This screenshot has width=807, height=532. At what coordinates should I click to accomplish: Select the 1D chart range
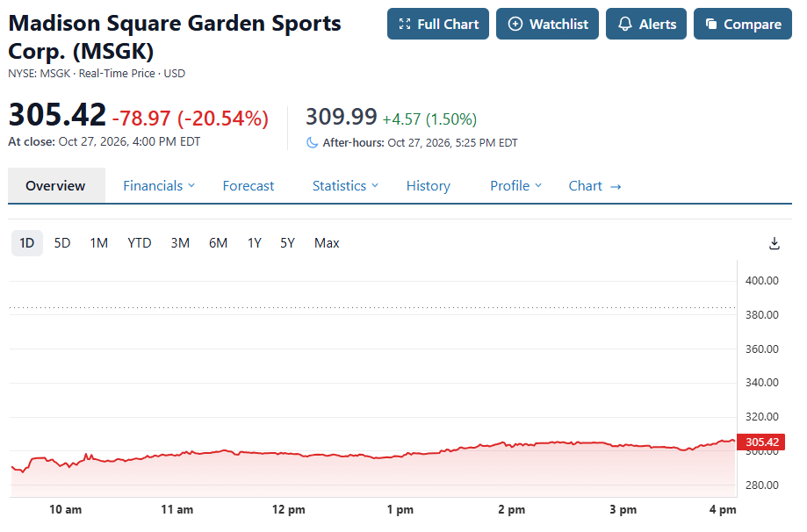(x=26, y=243)
